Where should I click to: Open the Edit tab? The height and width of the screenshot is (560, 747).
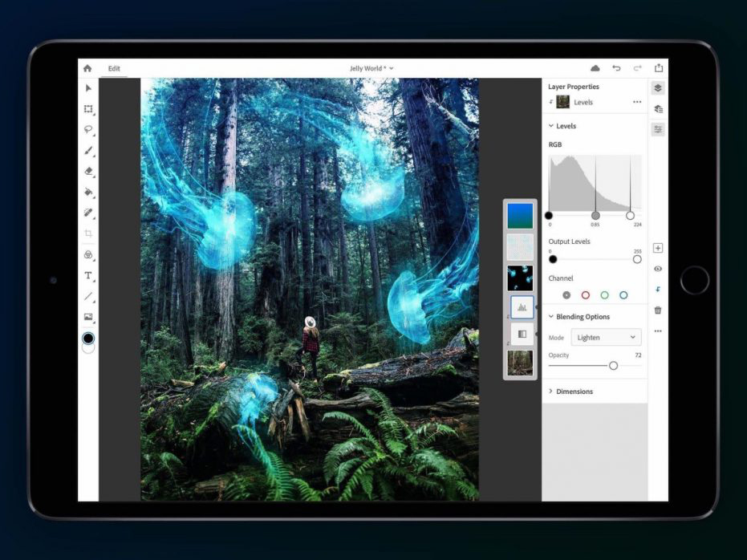coord(114,68)
